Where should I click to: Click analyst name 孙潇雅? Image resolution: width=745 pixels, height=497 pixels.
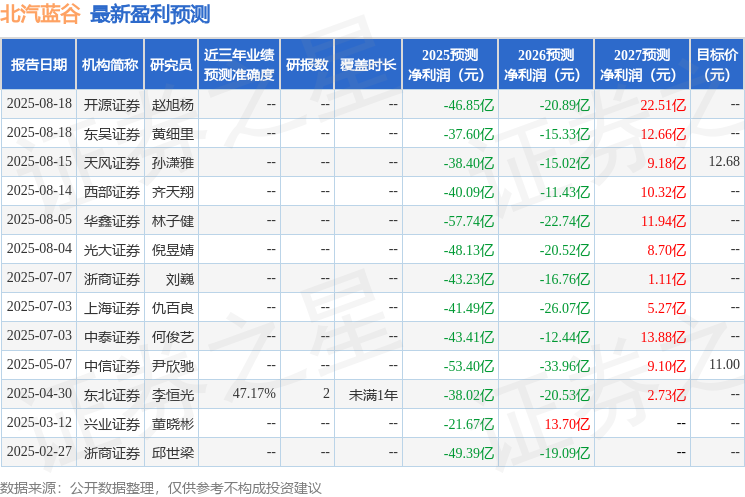click(x=172, y=163)
